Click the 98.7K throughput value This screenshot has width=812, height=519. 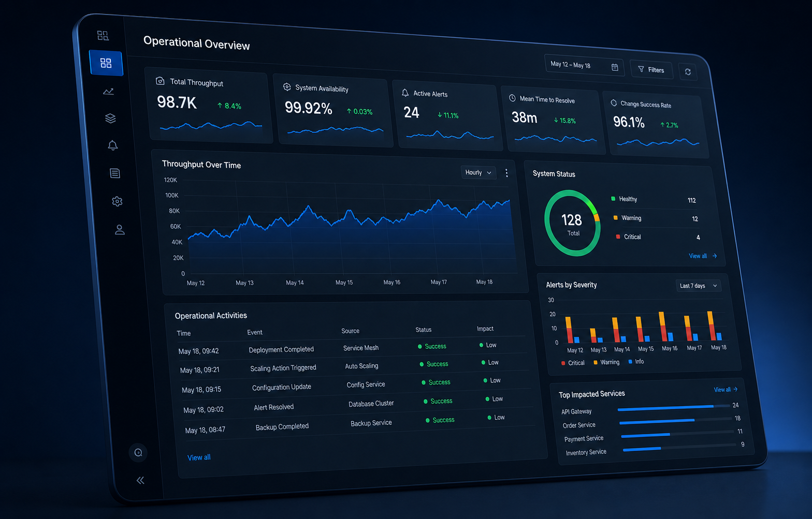click(x=177, y=102)
